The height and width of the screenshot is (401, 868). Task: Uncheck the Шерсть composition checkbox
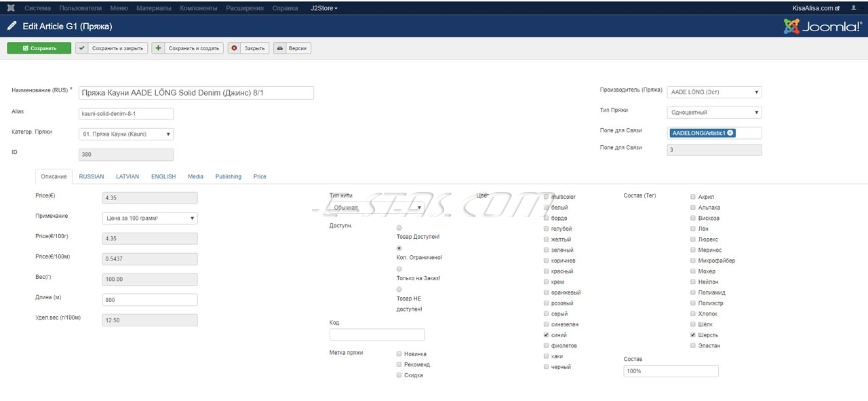pos(693,335)
